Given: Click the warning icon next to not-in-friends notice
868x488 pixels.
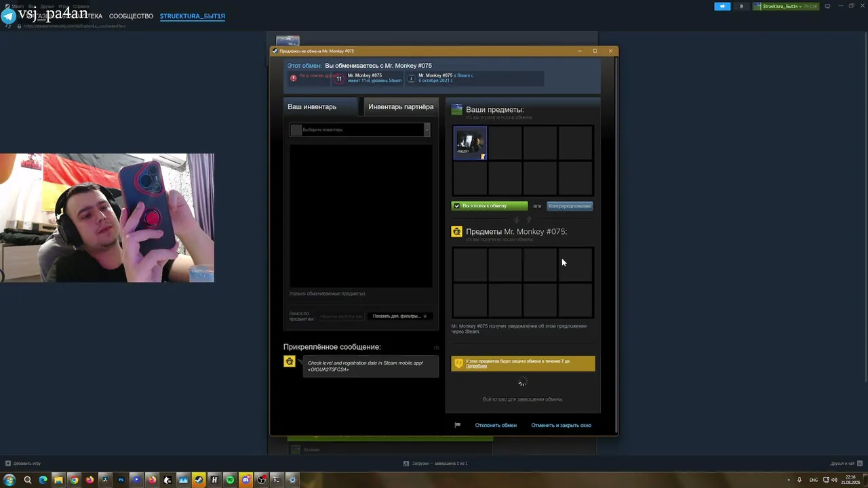Looking at the screenshot, I should point(293,78).
